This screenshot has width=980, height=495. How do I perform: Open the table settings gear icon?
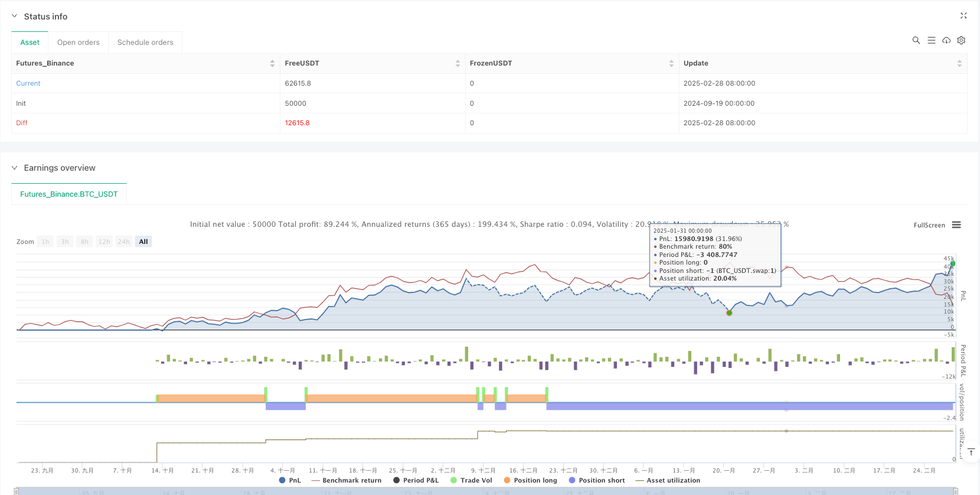click(961, 40)
